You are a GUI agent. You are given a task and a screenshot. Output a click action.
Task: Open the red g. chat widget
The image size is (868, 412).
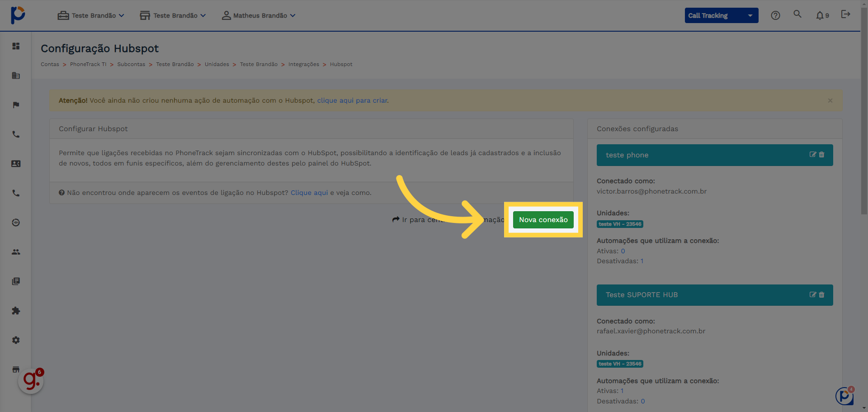tap(31, 381)
